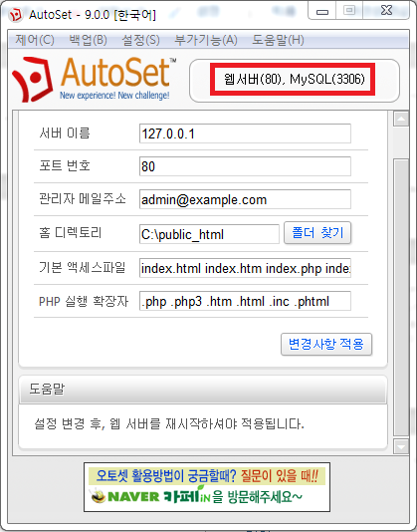Click the help text about restarting web server
This screenshot has width=417, height=532.
click(x=169, y=424)
